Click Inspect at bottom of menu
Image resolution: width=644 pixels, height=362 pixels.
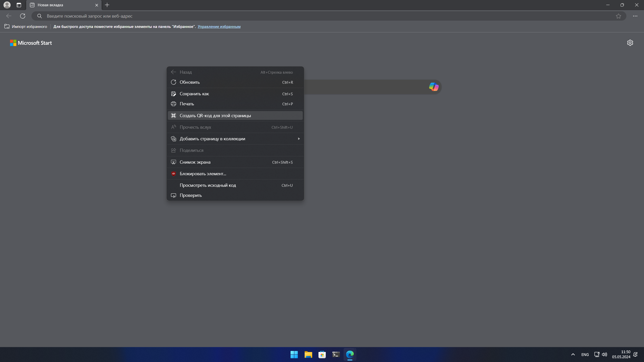pyautogui.click(x=191, y=195)
